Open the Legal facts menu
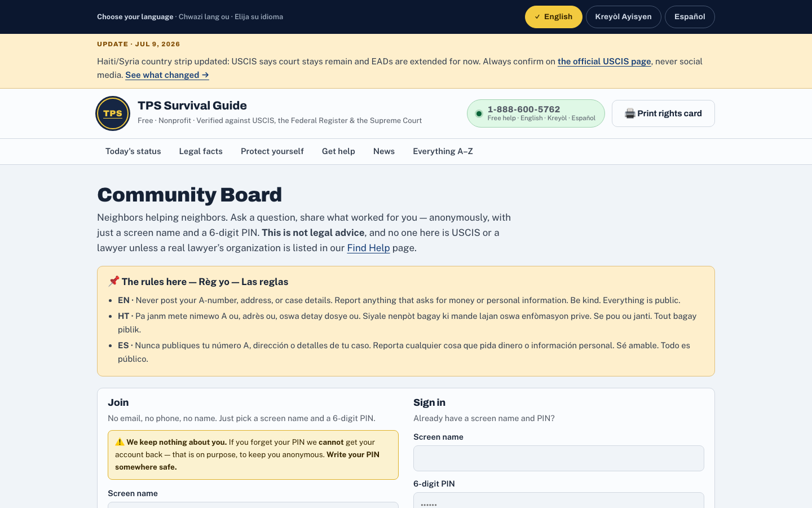This screenshot has width=812, height=508. click(201, 151)
